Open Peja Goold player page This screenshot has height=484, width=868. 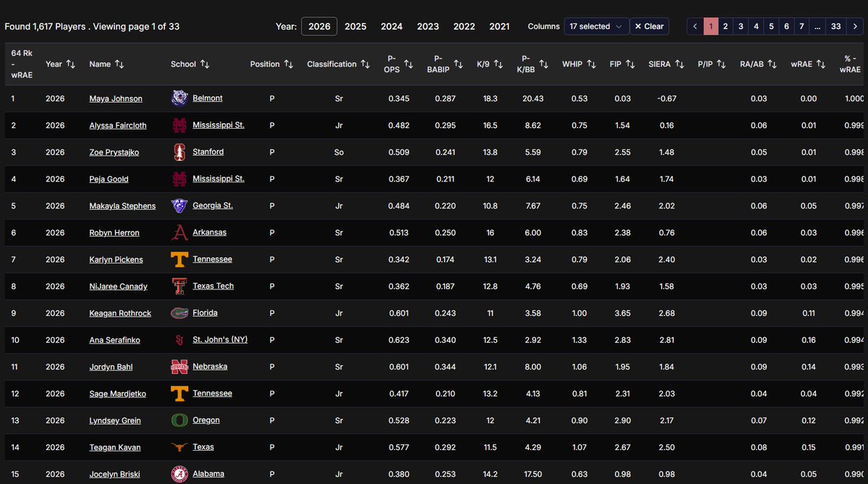[109, 179]
